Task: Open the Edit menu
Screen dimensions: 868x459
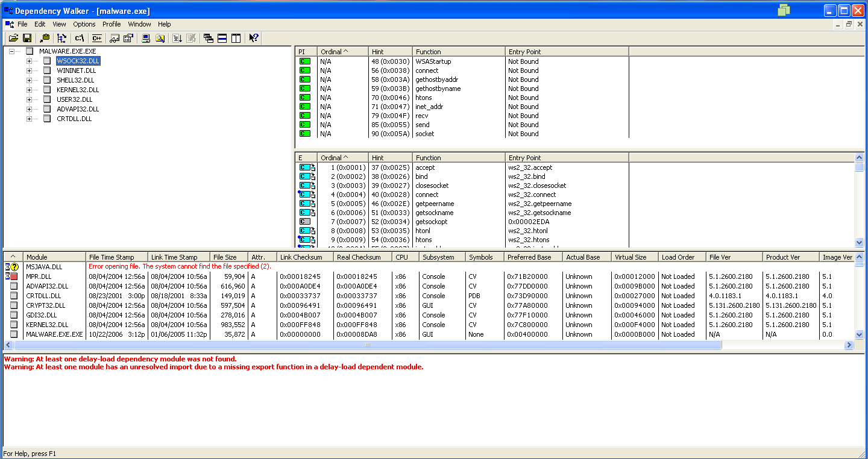Action: coord(40,24)
